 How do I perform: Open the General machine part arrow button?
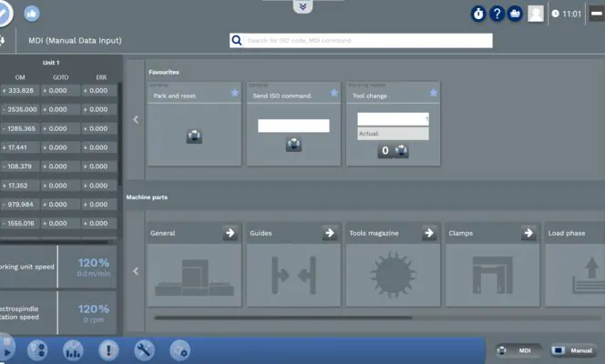click(x=231, y=233)
